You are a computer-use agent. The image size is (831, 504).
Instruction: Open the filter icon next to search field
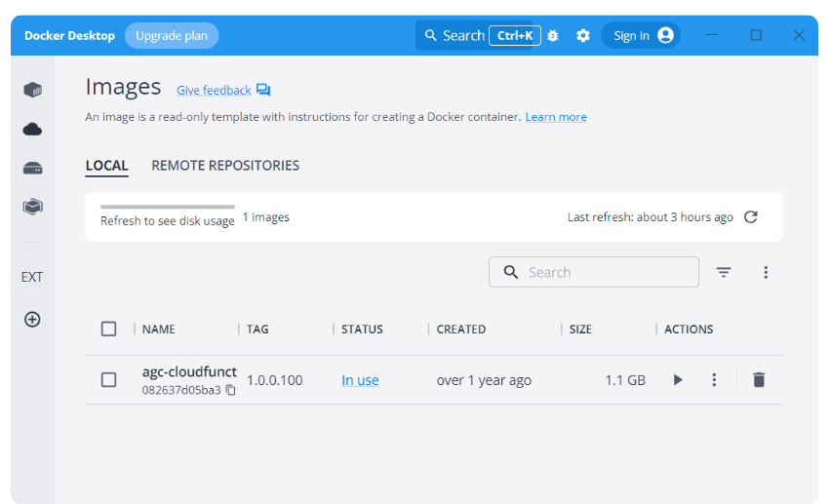[724, 272]
